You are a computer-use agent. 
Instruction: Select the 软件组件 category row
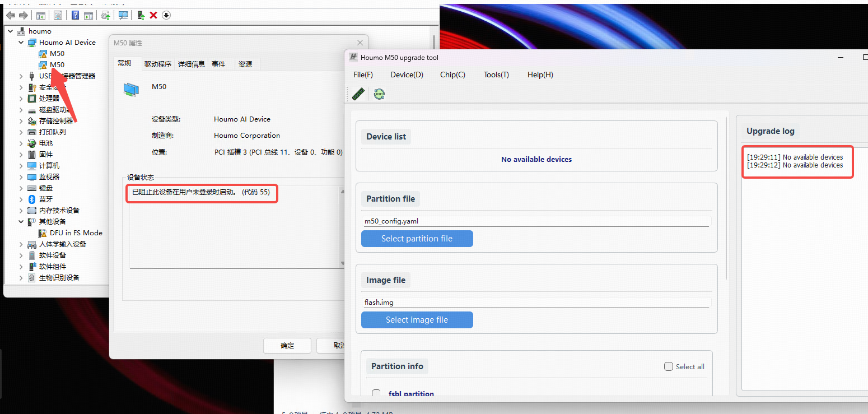pyautogui.click(x=53, y=266)
